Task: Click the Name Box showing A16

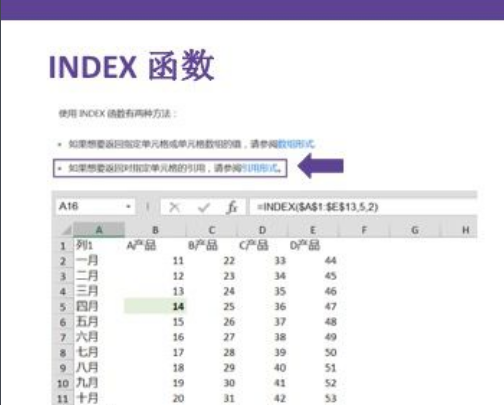Action: [96, 207]
